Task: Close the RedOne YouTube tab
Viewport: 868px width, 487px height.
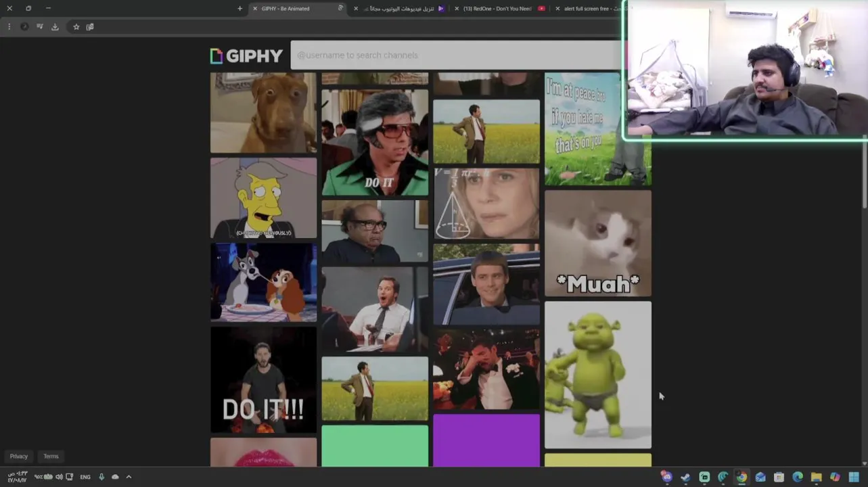Action: pos(457,8)
